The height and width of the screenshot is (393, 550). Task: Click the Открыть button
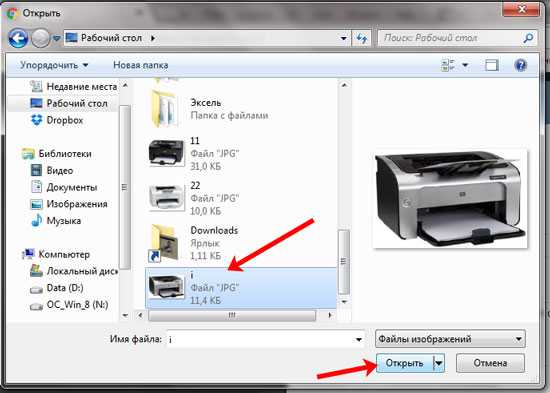404,363
